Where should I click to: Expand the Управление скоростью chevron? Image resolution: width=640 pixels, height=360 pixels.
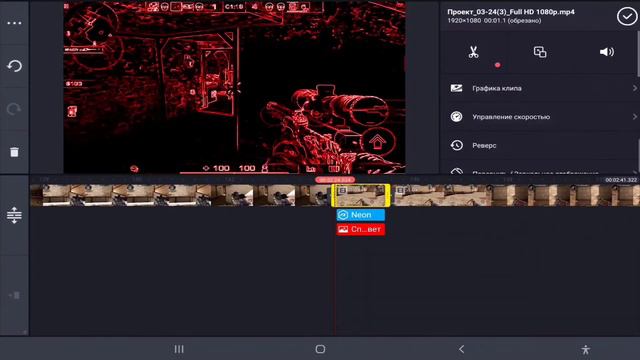point(635,117)
